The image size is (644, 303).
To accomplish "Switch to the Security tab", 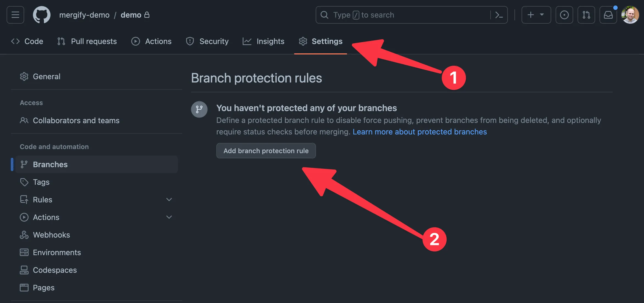I will click(214, 41).
